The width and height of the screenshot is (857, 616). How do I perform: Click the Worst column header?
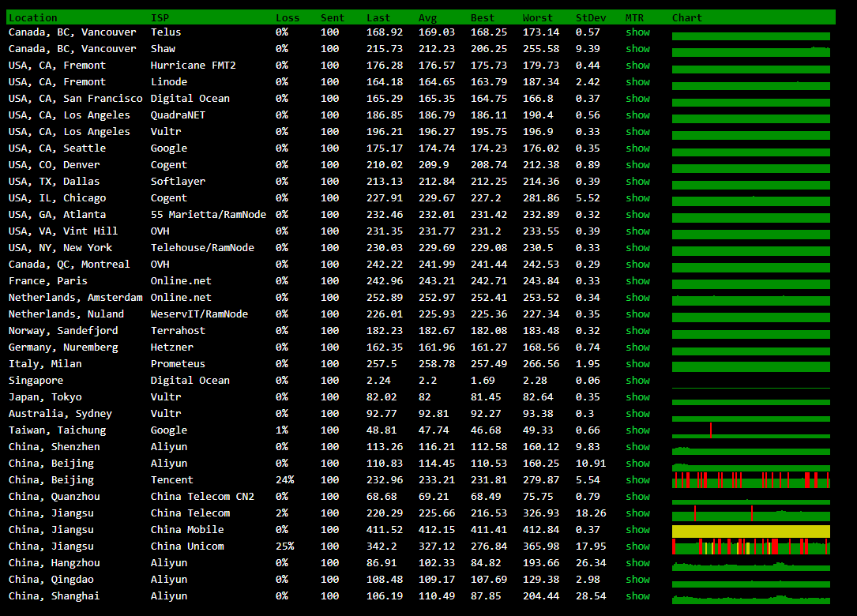537,17
